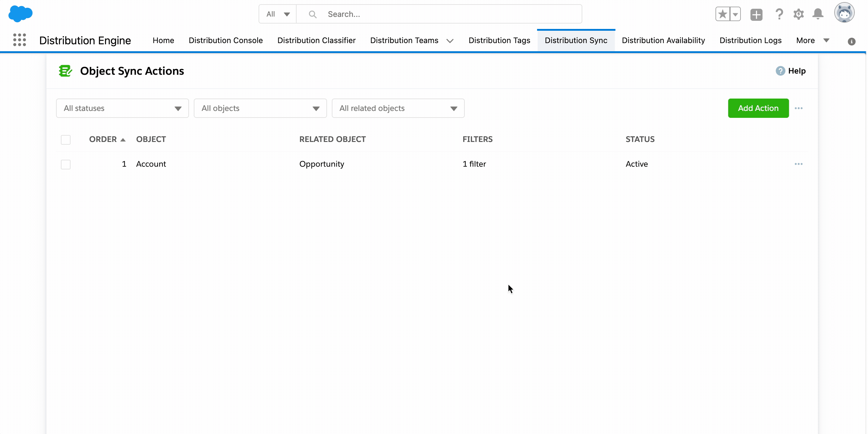Expand the All statuses filter dropdown
Screen dimensions: 868x434
coord(122,108)
